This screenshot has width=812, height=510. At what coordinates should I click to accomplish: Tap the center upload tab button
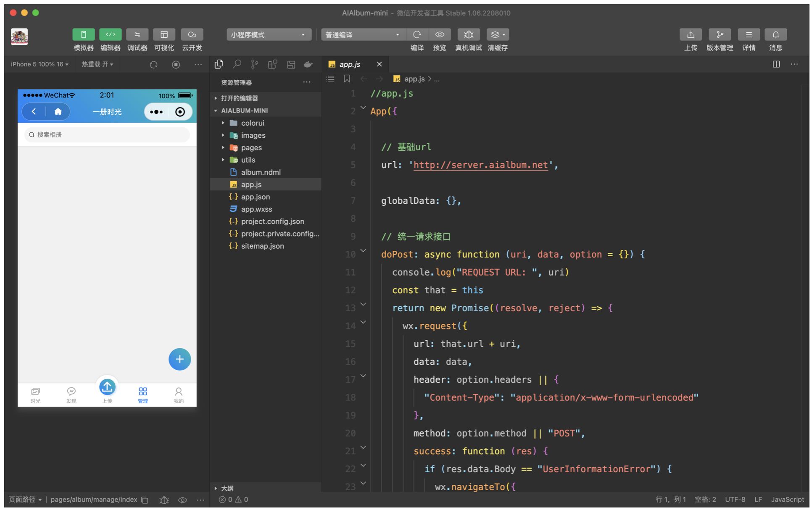[107, 387]
